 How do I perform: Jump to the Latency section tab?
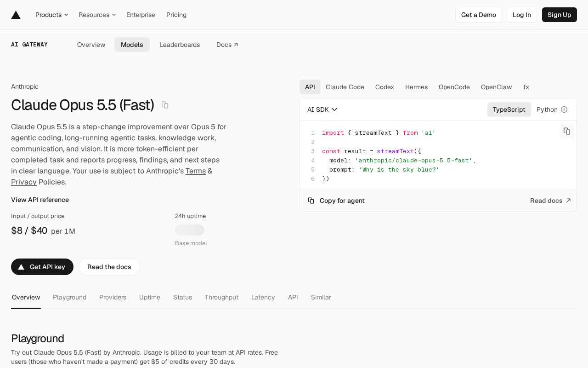tap(263, 297)
